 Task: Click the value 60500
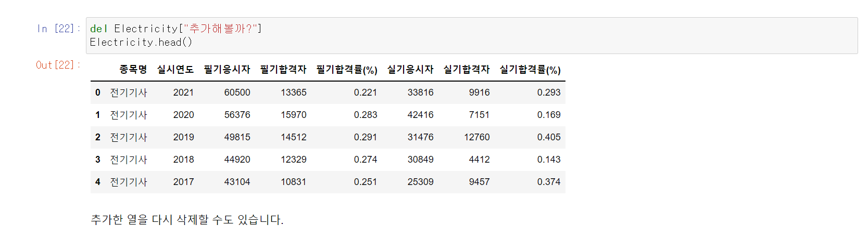pos(237,93)
